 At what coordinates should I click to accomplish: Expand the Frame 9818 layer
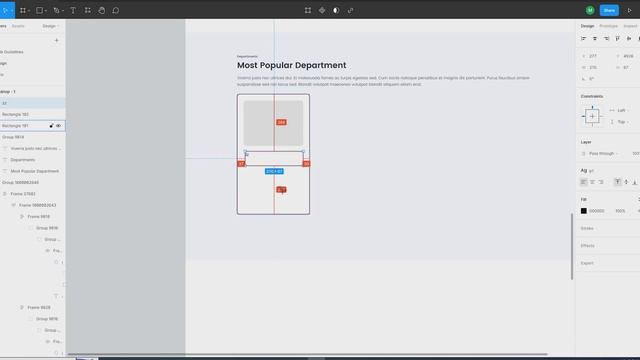pos(22,217)
